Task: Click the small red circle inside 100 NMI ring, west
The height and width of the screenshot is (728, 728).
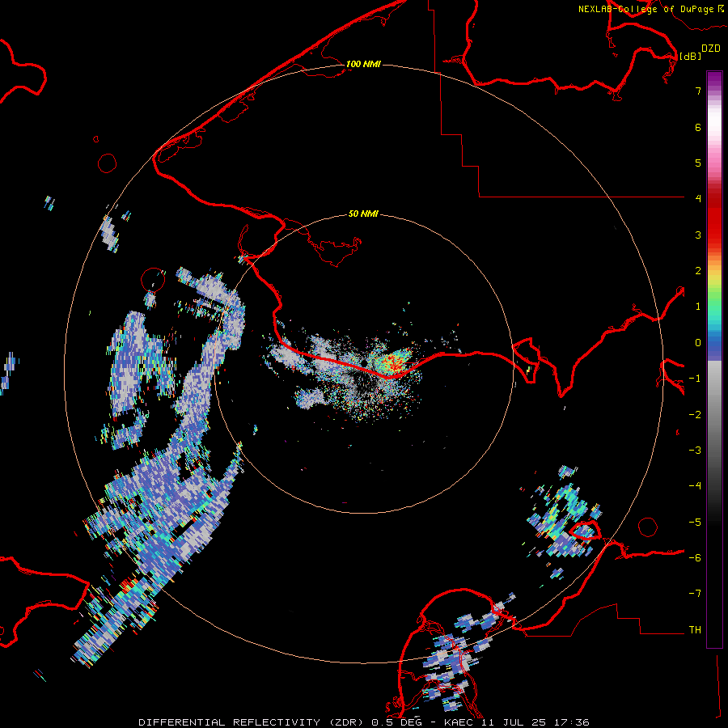Action: pyautogui.click(x=153, y=280)
